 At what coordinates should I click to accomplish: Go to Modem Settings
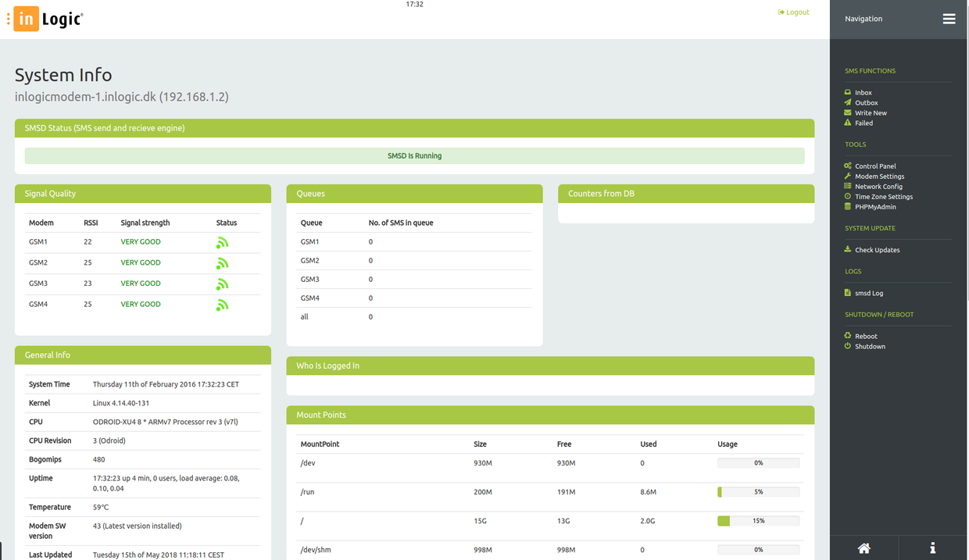pyautogui.click(x=879, y=177)
